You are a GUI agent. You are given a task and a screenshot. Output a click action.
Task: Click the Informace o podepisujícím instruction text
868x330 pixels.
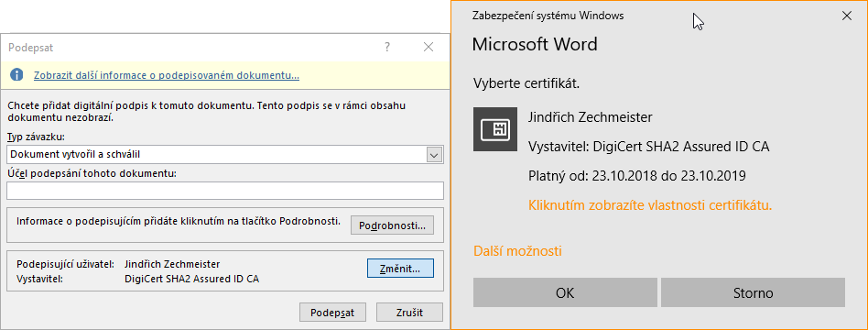click(x=178, y=221)
